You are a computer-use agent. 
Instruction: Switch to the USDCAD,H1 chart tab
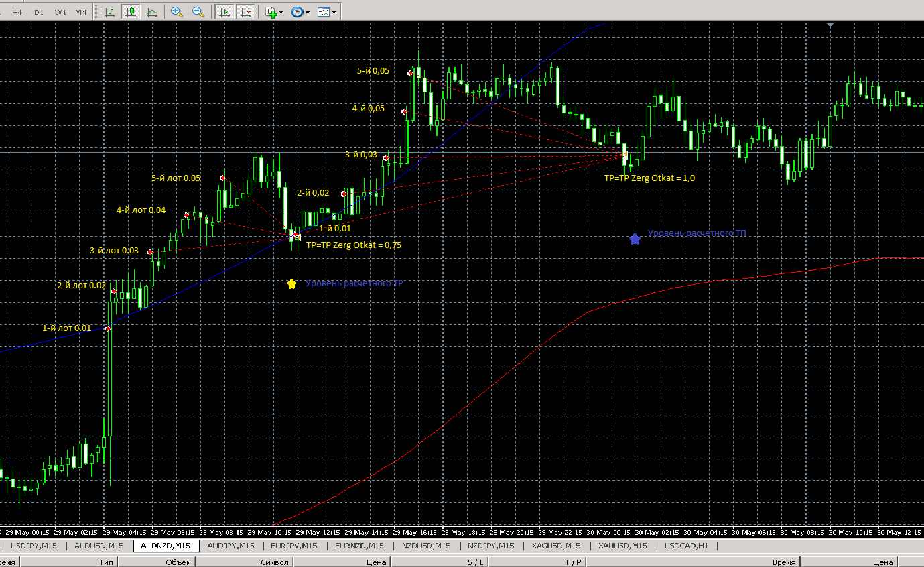(686, 546)
